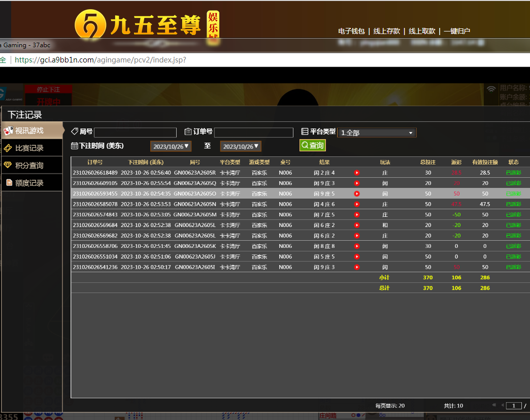The width and height of the screenshot is (530, 420).
Task: Play replay video for order 231026026569684
Action: point(356,225)
